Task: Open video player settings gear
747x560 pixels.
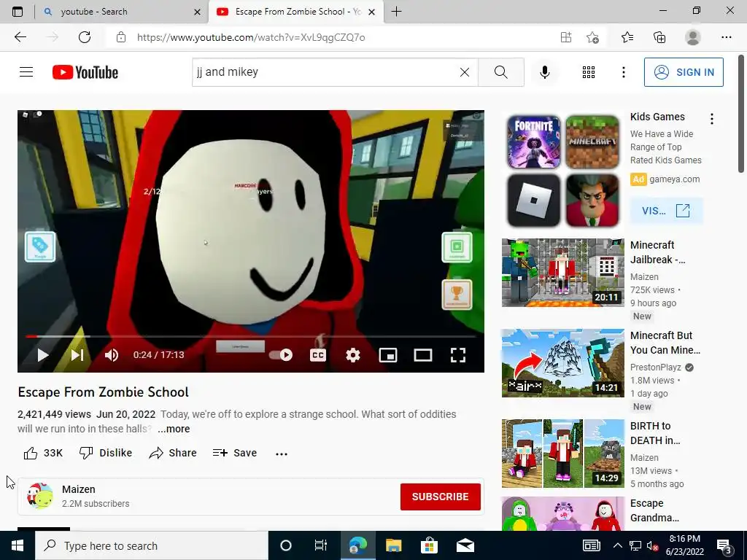Action: click(352, 355)
